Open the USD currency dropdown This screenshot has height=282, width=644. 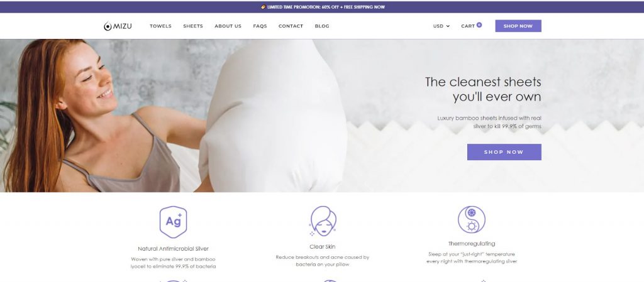[441, 26]
